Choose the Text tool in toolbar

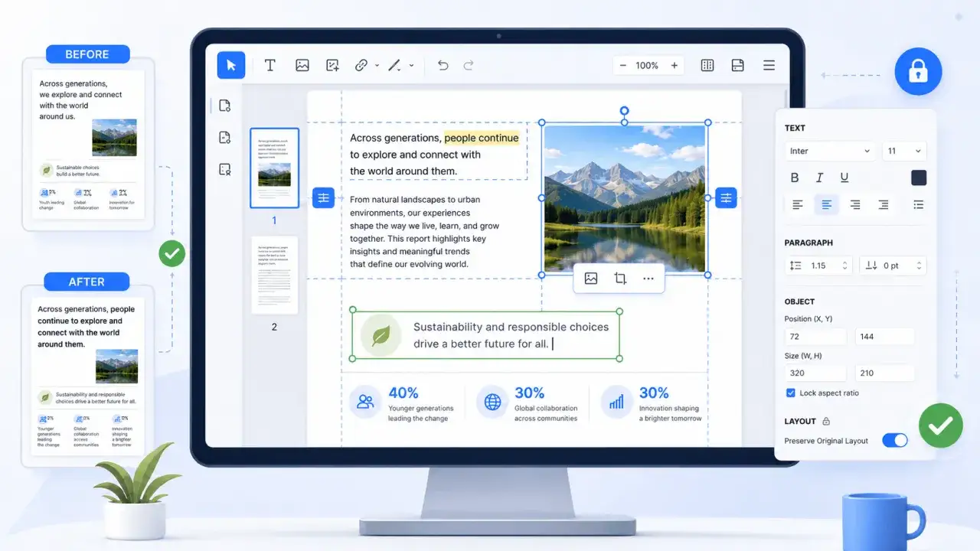point(270,66)
